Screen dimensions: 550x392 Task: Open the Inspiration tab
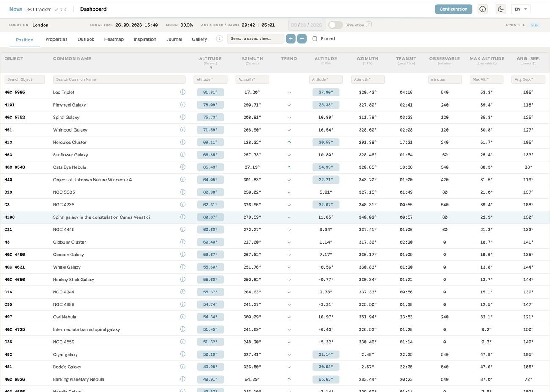point(145,39)
